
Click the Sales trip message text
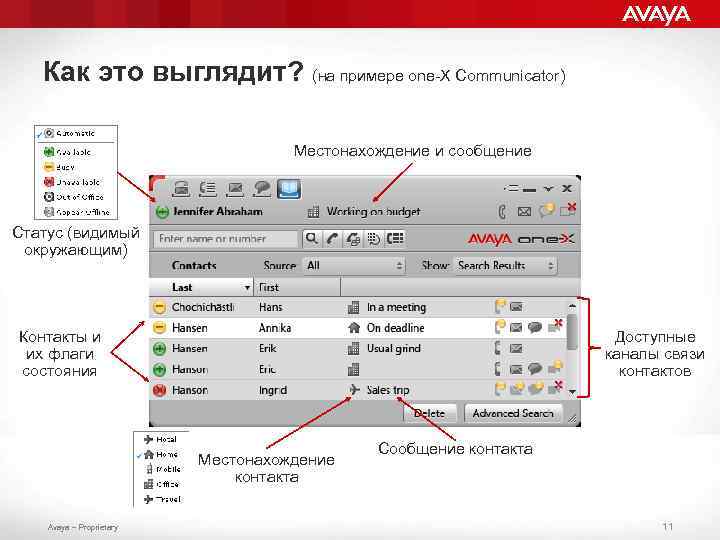click(388, 390)
